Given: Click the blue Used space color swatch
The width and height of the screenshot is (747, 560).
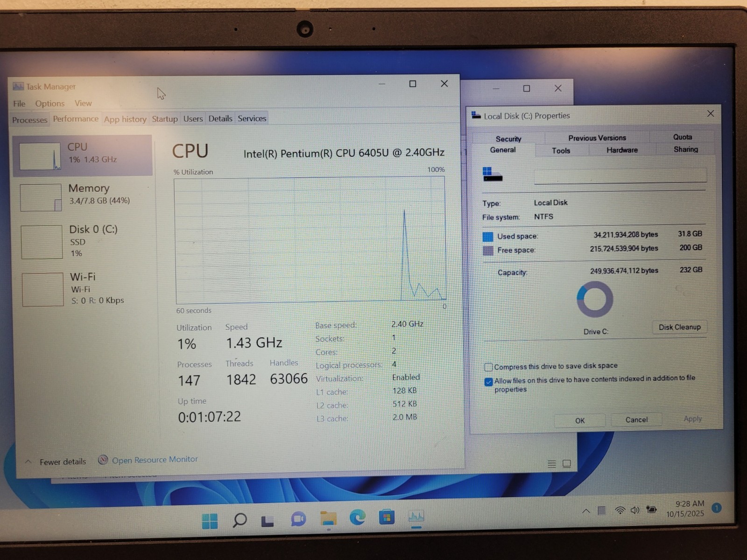Looking at the screenshot, I should point(488,237).
